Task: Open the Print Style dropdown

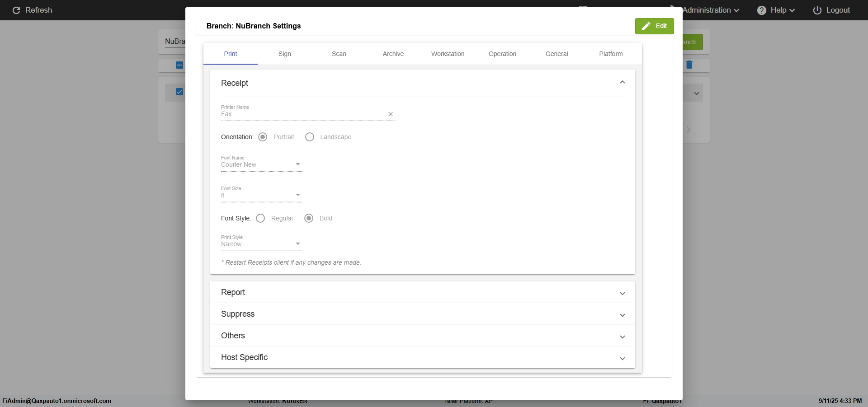Action: tap(261, 244)
